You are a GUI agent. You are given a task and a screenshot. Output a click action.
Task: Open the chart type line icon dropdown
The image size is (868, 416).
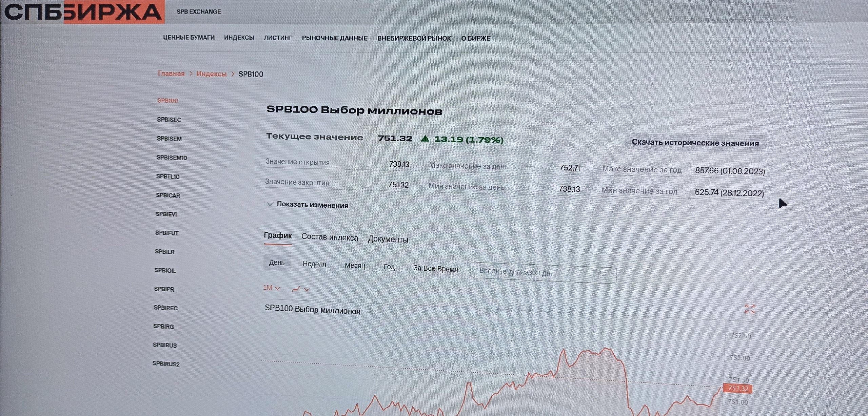(301, 289)
